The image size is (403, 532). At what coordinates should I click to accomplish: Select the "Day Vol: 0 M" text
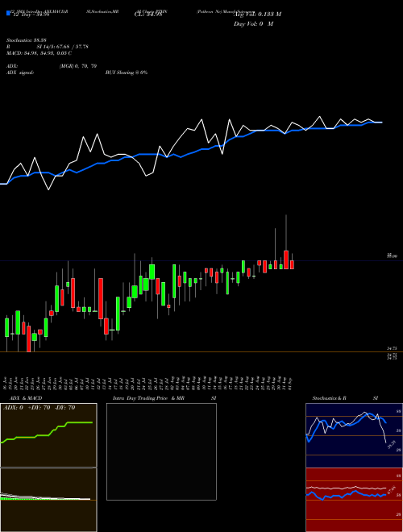(x=253, y=23)
